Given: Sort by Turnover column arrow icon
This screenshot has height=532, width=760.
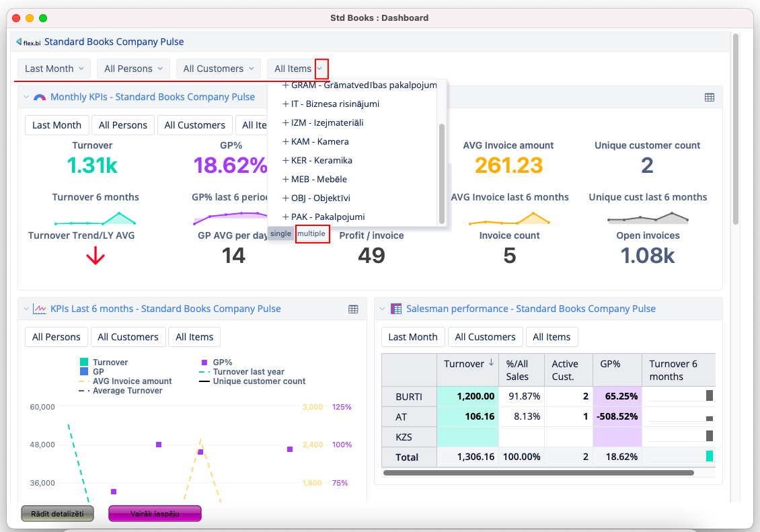Looking at the screenshot, I should pyautogui.click(x=491, y=363).
